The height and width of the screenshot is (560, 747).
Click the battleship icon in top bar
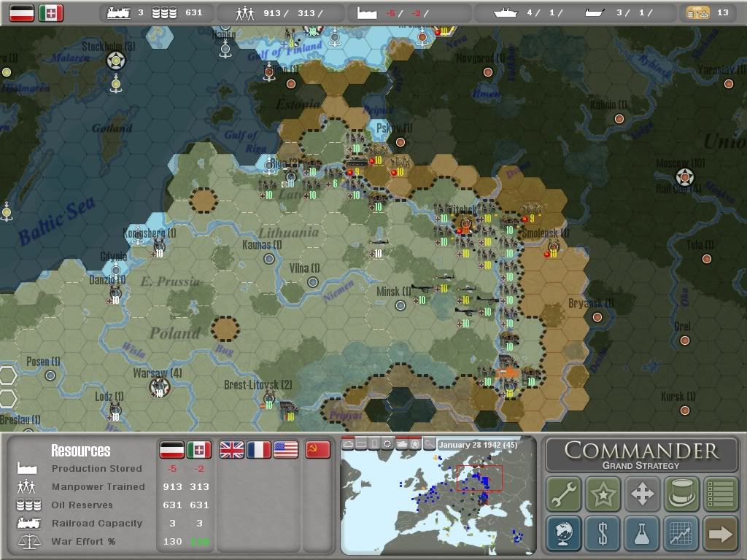pyautogui.click(x=506, y=13)
